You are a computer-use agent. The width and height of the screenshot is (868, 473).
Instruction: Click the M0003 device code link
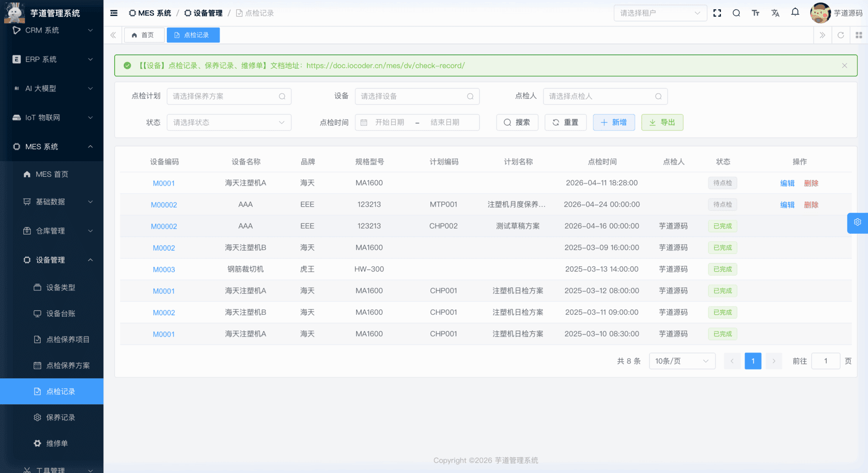[164, 269]
